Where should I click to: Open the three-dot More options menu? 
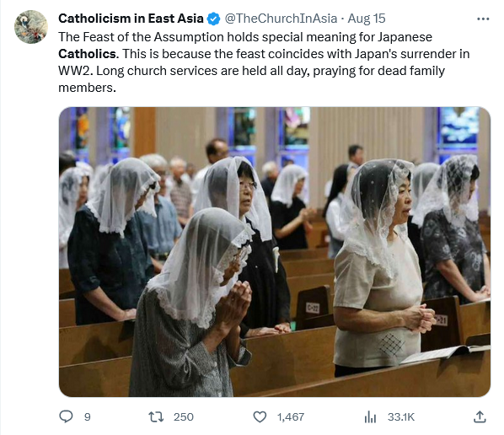tap(483, 19)
